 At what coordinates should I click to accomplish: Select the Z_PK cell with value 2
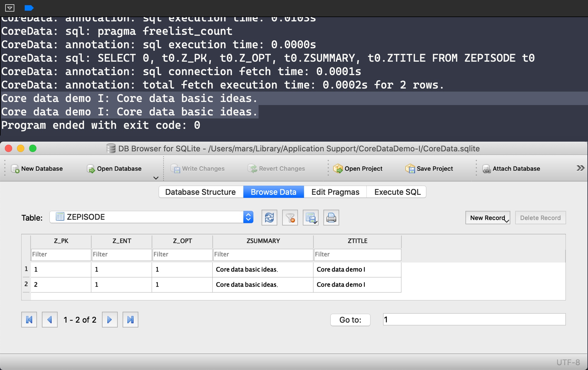point(61,285)
